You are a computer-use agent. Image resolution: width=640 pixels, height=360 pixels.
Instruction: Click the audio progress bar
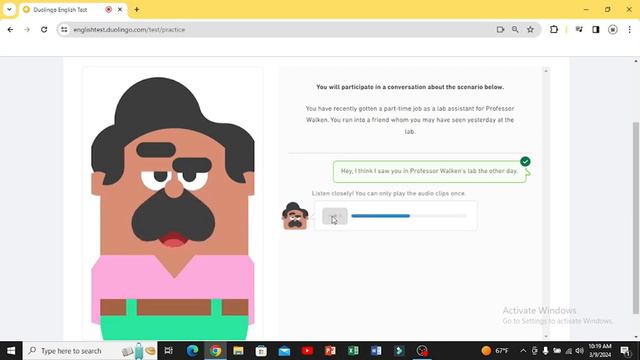point(409,216)
